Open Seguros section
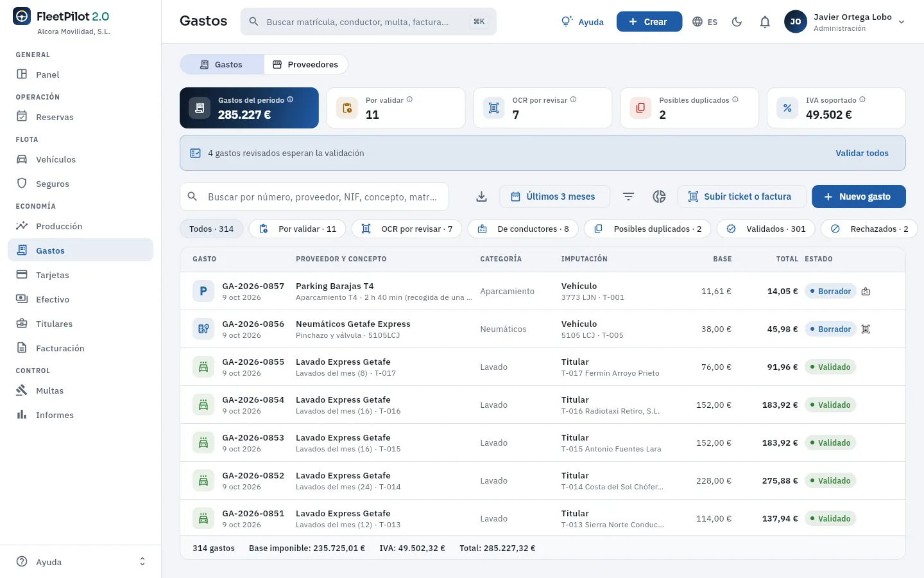This screenshot has height=578, width=924. [80, 184]
